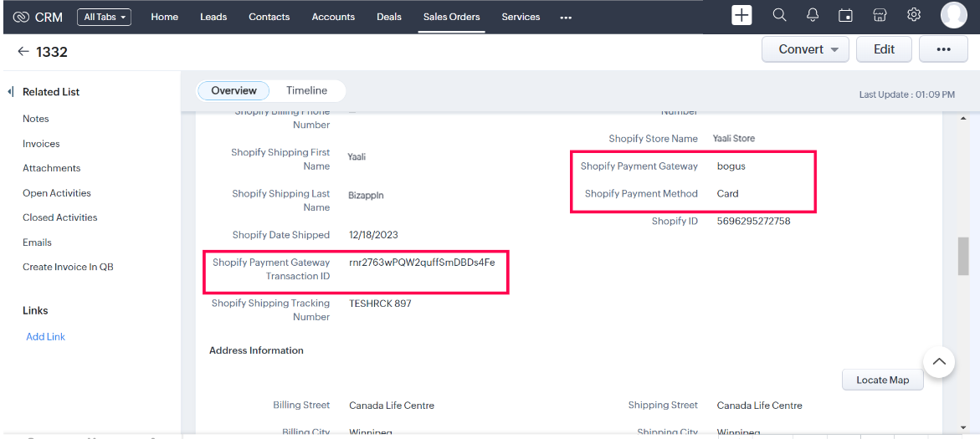The image size is (980, 439).
Task: Open Invoices in the related list
Action: pos(41,144)
